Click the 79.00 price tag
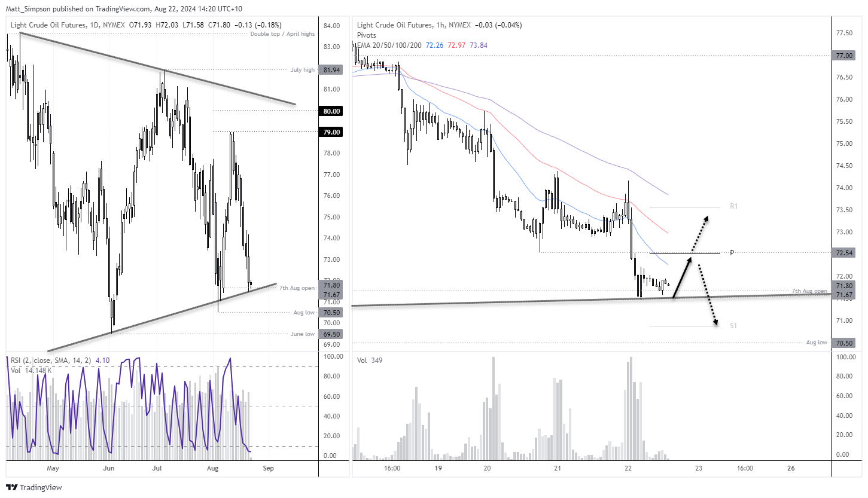The width and height of the screenshot is (868, 498). coord(332,132)
